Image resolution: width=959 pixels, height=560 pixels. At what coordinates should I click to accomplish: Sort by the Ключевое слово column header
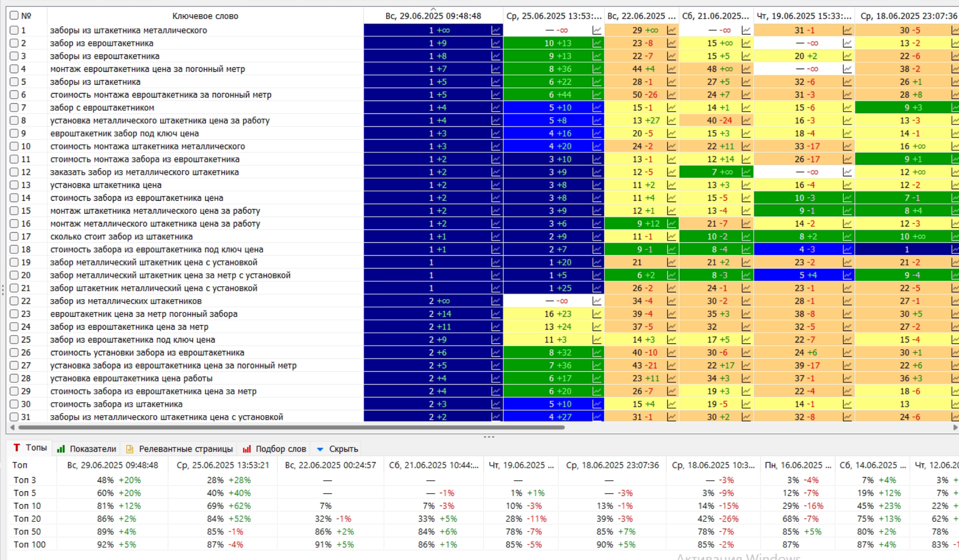click(205, 16)
